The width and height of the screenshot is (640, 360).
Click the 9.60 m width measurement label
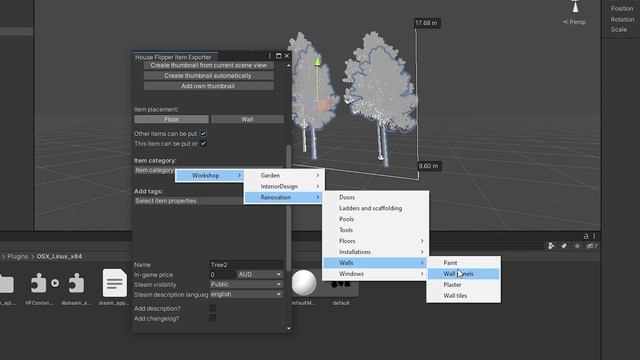pyautogui.click(x=429, y=166)
